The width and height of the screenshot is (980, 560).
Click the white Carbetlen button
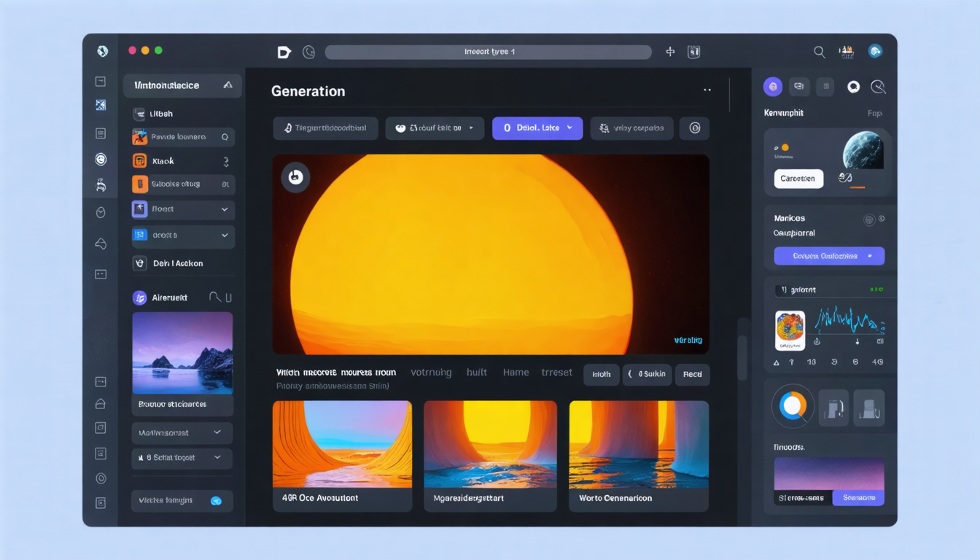coord(798,178)
